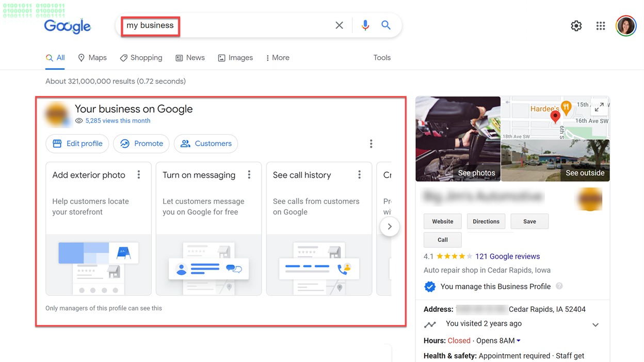Get Directions to the auto repair shop
This screenshot has width=644, height=362.
pyautogui.click(x=486, y=221)
